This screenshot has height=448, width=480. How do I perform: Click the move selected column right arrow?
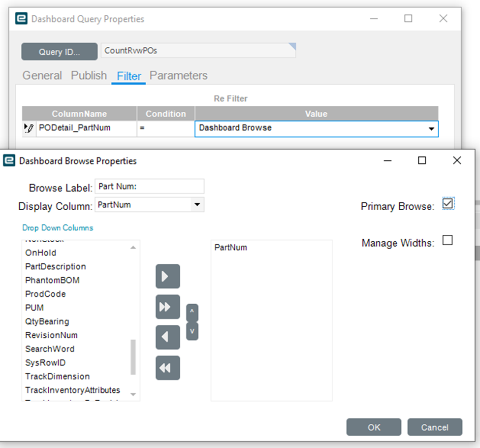tap(167, 276)
